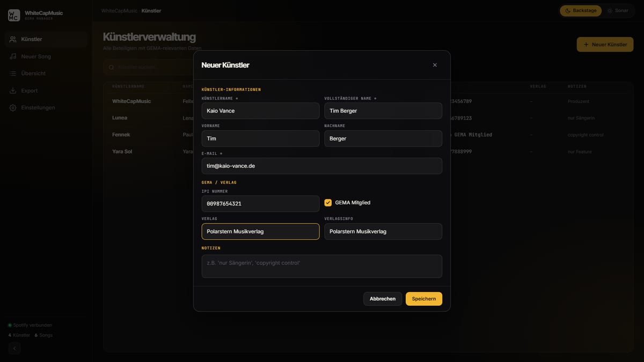Select the copyright control note in the table
This screenshot has width=644, height=362.
[586, 135]
